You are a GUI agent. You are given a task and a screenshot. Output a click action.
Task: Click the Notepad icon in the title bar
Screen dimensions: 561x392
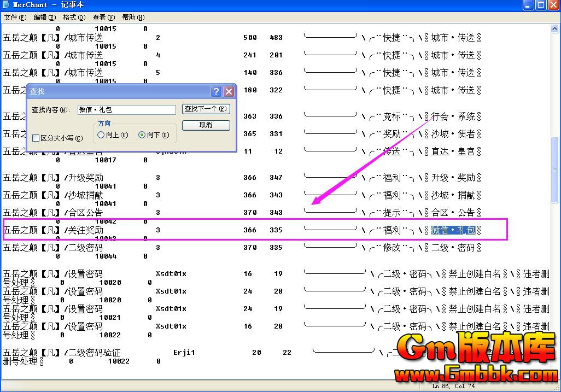point(6,5)
